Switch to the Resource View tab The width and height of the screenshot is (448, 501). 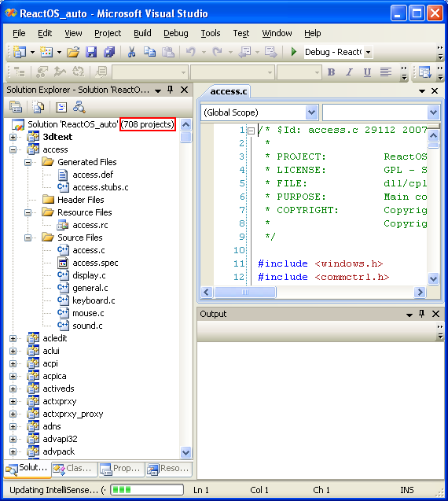coord(168,469)
